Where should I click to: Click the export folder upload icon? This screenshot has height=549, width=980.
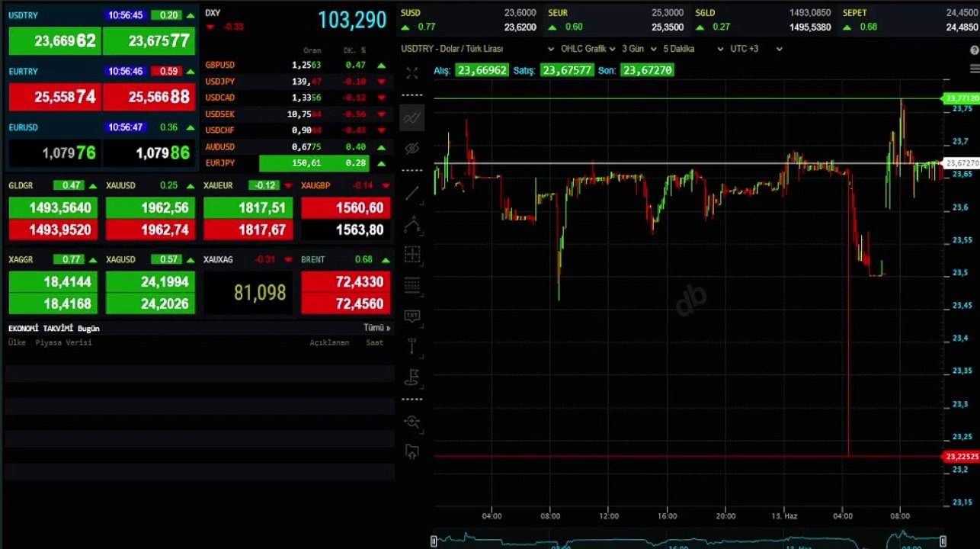click(x=412, y=451)
